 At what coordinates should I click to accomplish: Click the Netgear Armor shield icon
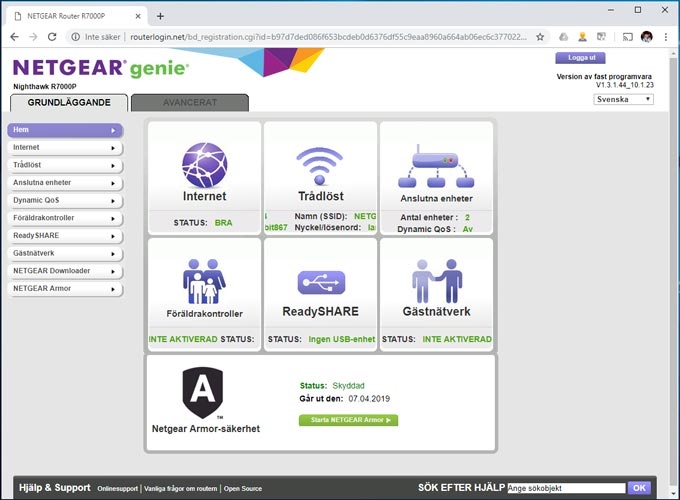[203, 393]
